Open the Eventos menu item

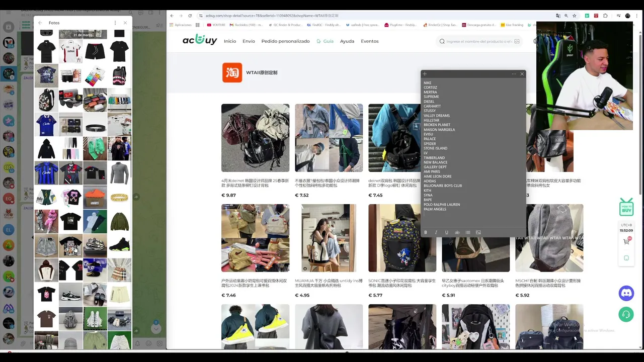pos(369,41)
